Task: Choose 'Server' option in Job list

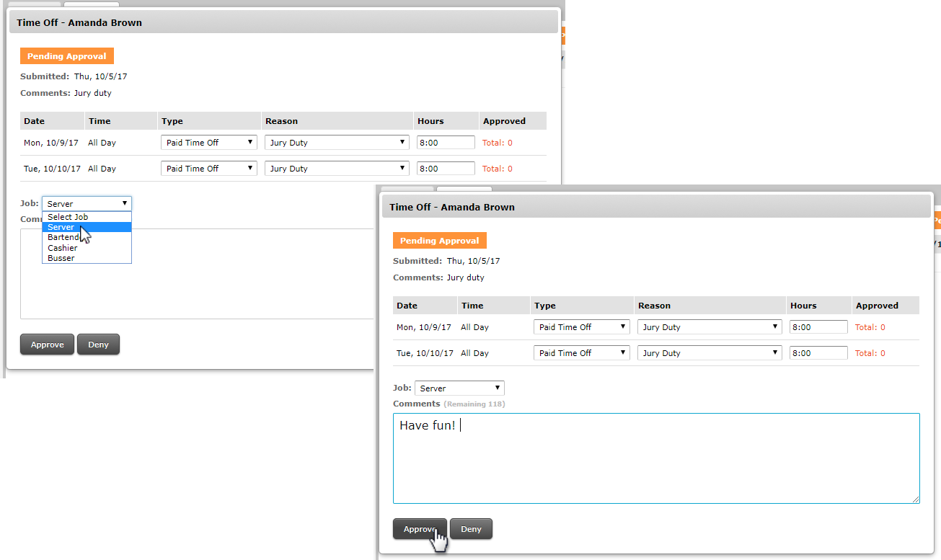Action: (87, 227)
